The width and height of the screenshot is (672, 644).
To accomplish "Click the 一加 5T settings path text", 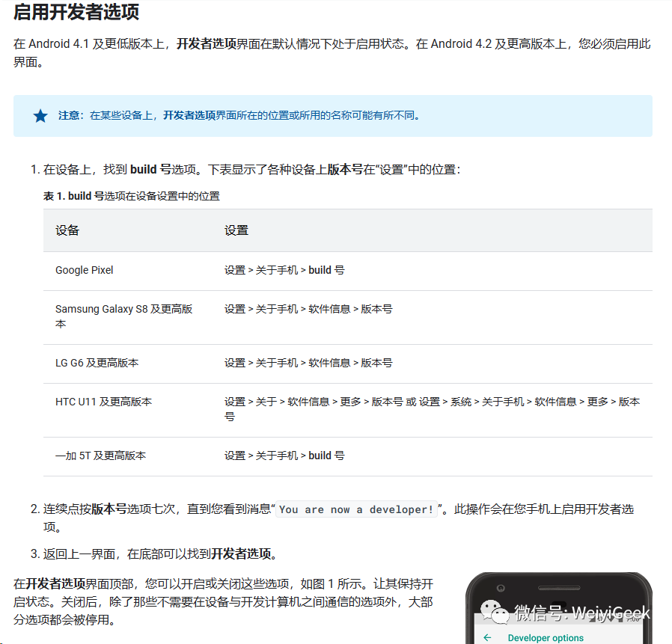I will coord(284,456).
